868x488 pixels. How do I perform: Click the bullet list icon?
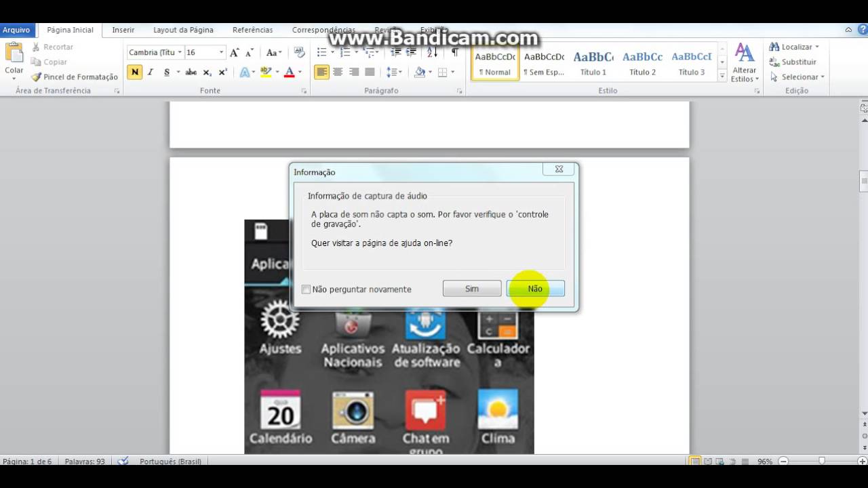pyautogui.click(x=321, y=52)
